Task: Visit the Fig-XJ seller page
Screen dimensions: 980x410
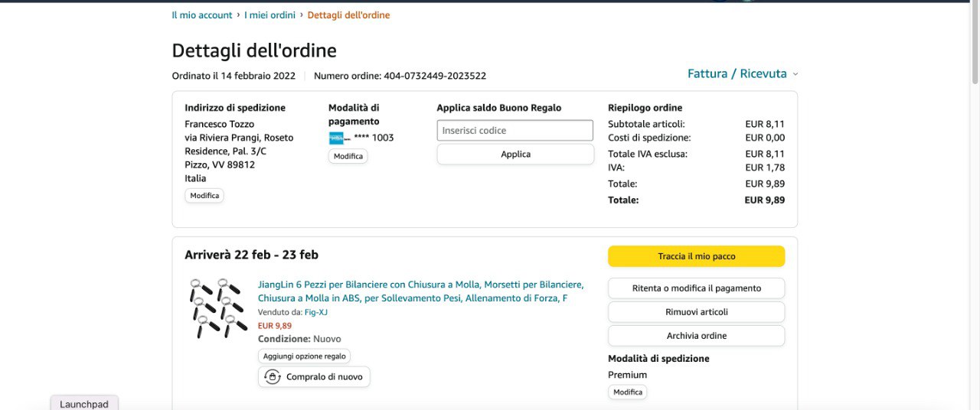Action: point(315,312)
